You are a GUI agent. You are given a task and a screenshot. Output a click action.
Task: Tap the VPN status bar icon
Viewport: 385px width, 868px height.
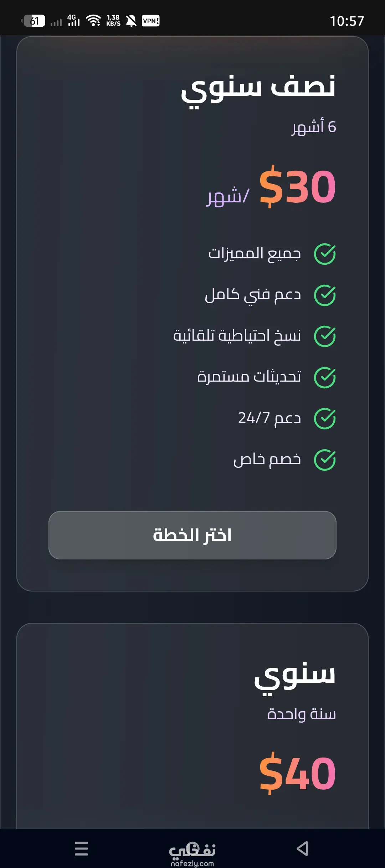[x=150, y=21]
